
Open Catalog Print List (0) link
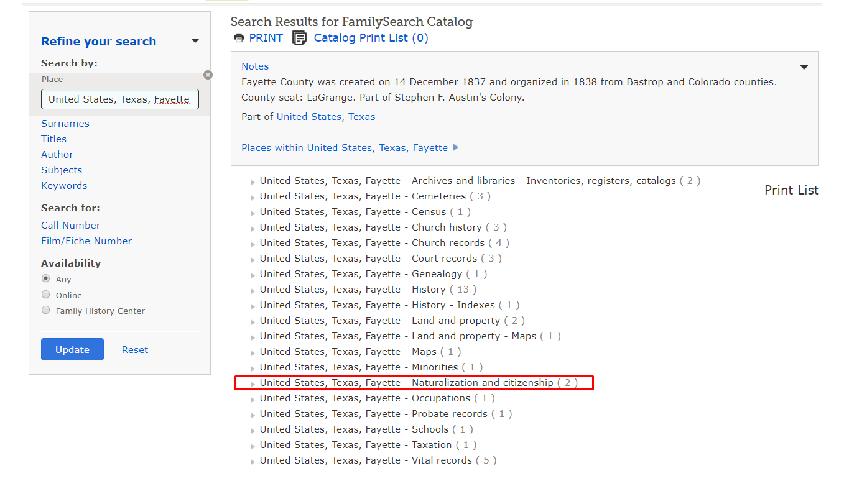pyautogui.click(x=371, y=38)
